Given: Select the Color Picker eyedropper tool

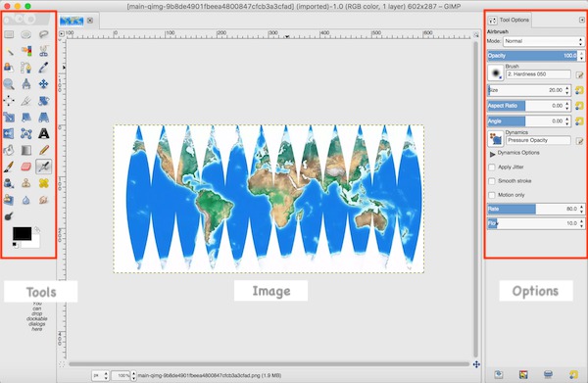Looking at the screenshot, I should pos(43,68).
